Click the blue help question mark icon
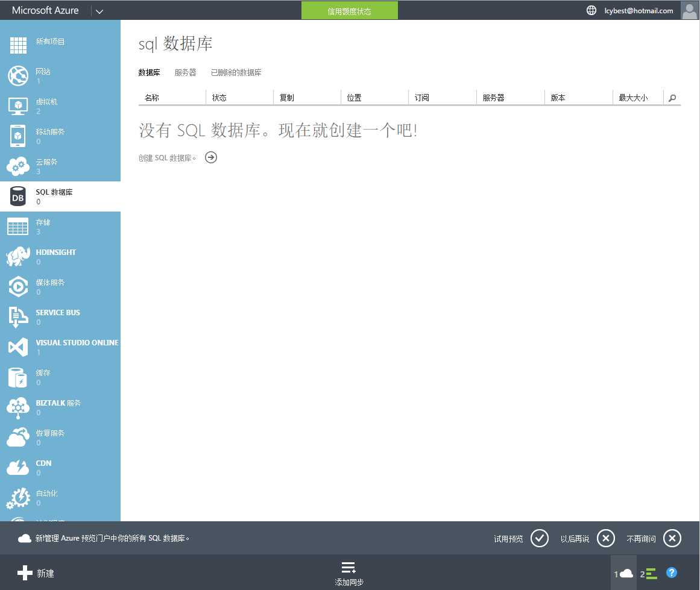The width and height of the screenshot is (700, 590). pyautogui.click(x=672, y=573)
